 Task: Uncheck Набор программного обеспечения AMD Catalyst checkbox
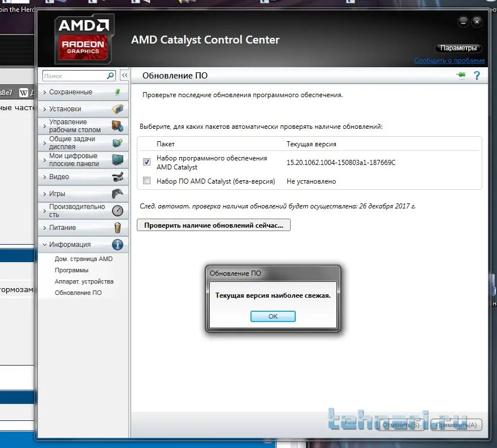point(147,162)
